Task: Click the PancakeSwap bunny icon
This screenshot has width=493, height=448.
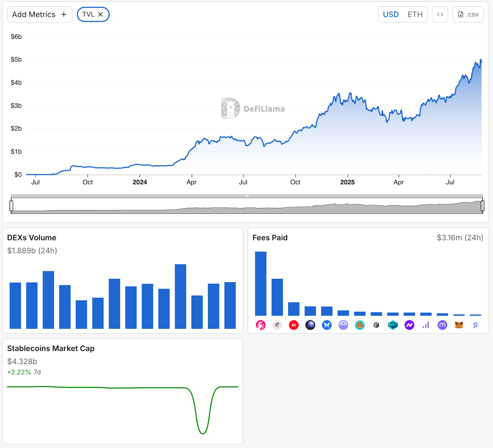Action: [x=360, y=325]
